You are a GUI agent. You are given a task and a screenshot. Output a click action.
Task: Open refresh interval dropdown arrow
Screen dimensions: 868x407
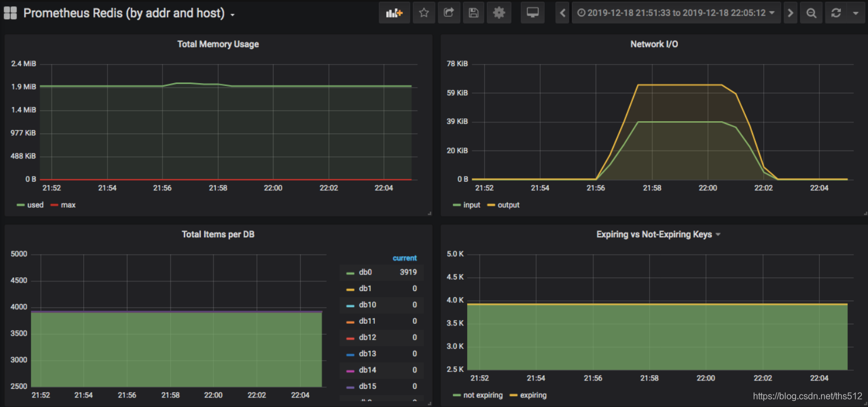[x=856, y=13]
